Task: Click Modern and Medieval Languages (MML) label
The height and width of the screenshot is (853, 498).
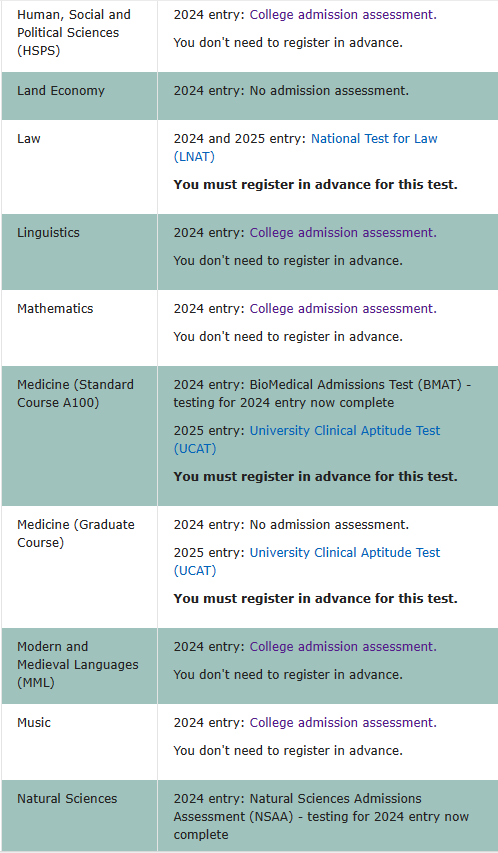Action: (x=77, y=664)
